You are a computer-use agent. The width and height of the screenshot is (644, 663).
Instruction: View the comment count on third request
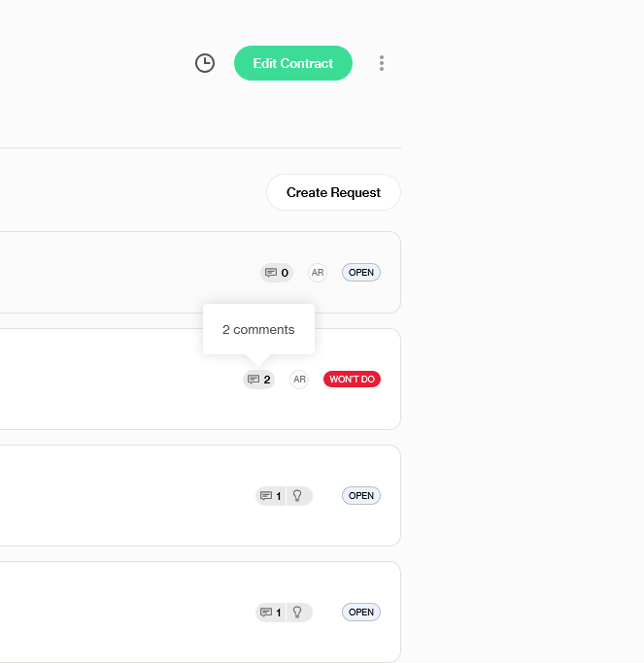click(x=271, y=496)
